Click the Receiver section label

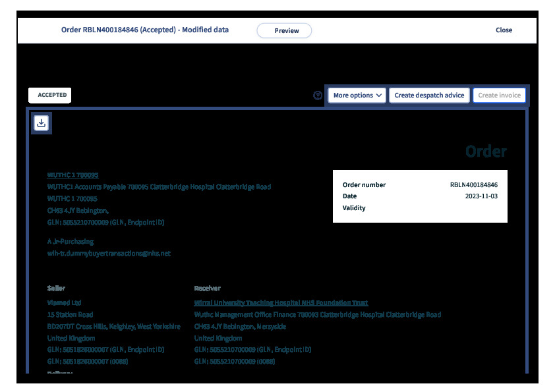[x=207, y=289]
